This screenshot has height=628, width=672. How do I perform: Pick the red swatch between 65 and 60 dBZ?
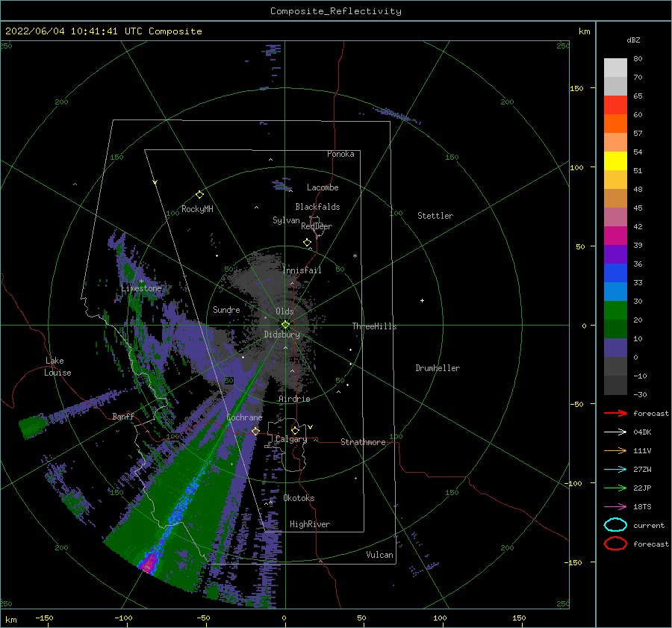coord(615,105)
